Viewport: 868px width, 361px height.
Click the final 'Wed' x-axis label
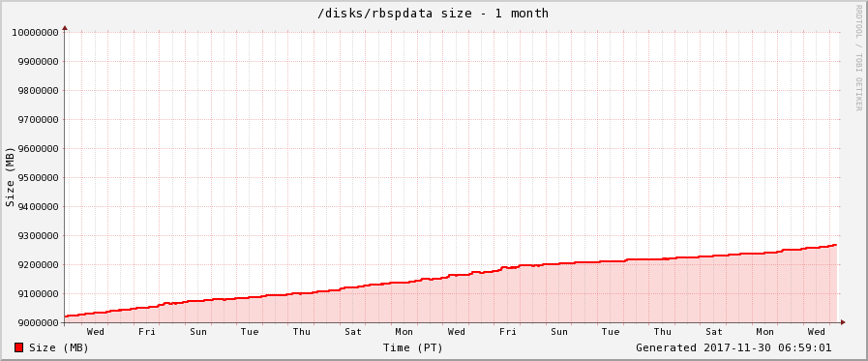pos(817,332)
